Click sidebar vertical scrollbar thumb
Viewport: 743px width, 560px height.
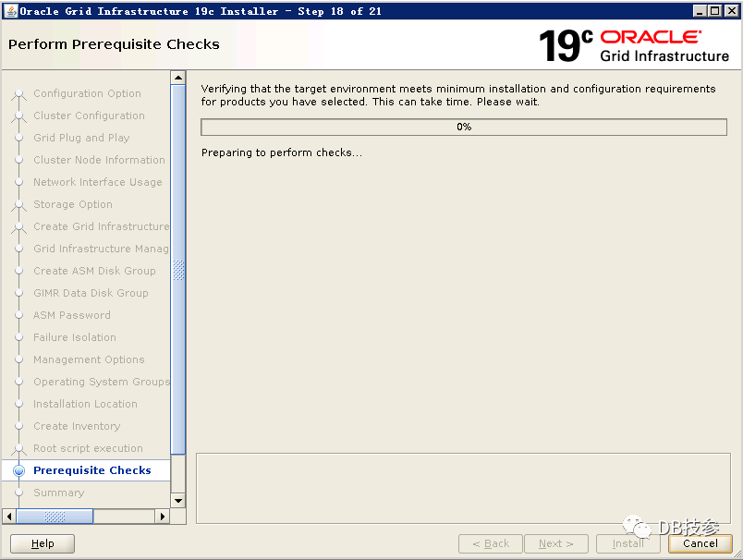(x=178, y=270)
